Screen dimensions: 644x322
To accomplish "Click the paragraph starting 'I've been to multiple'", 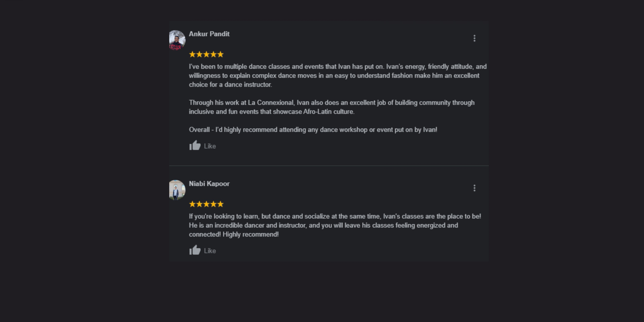I will [x=337, y=75].
